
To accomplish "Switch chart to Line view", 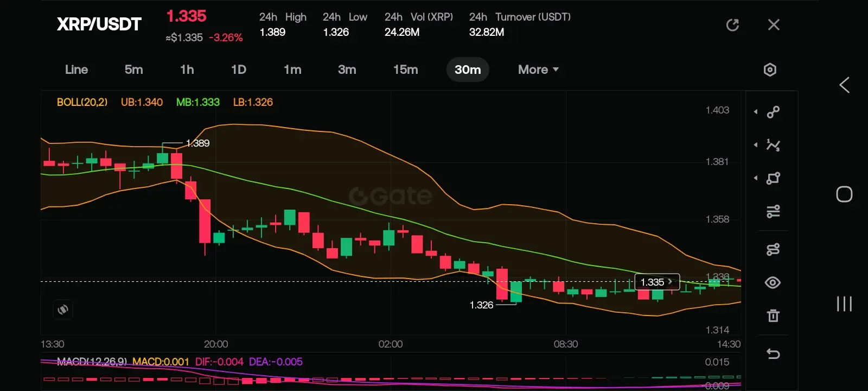I will pos(76,70).
